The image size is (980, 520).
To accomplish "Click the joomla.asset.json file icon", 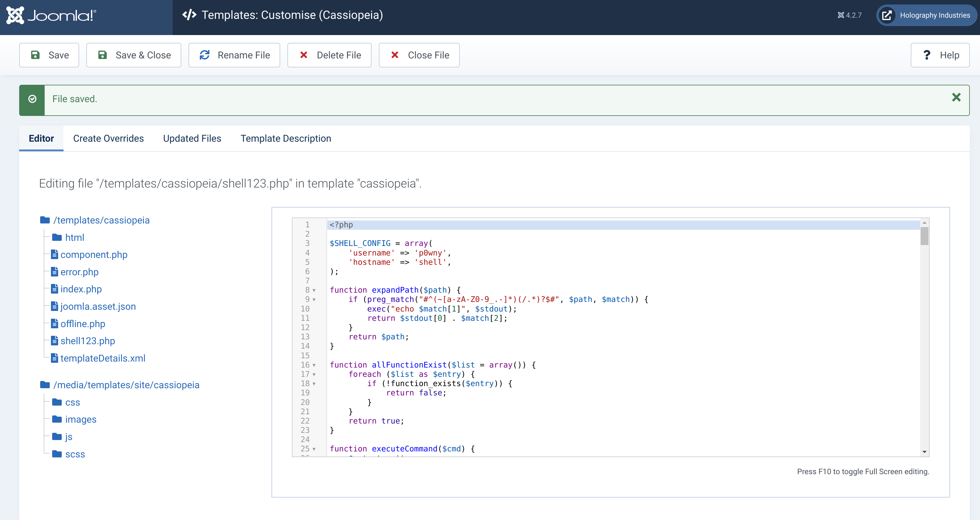I will (x=55, y=306).
